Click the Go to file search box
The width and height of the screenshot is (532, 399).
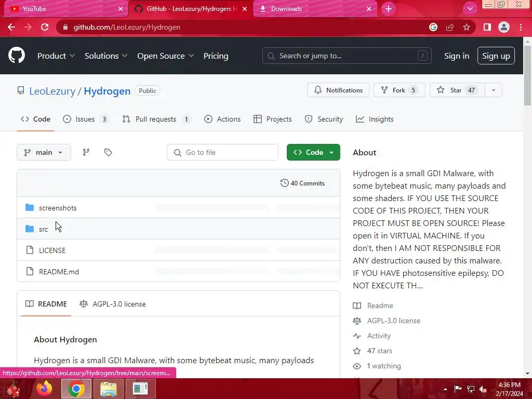point(222,152)
